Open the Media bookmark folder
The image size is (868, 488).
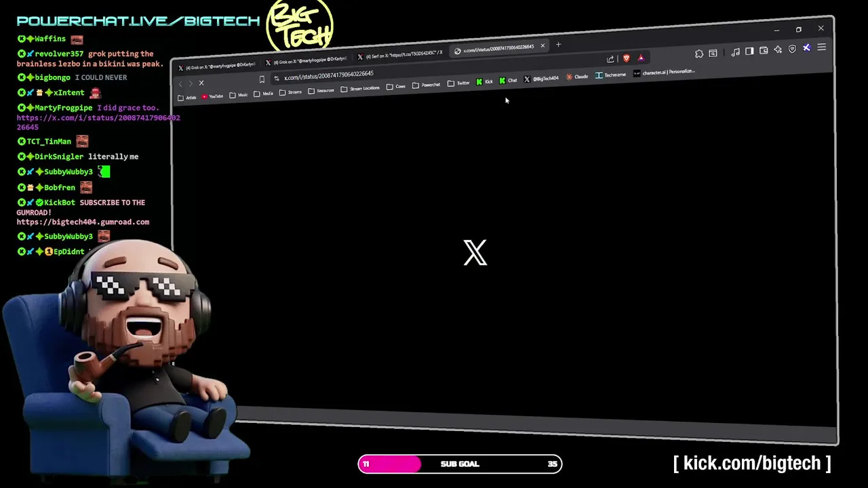point(263,94)
